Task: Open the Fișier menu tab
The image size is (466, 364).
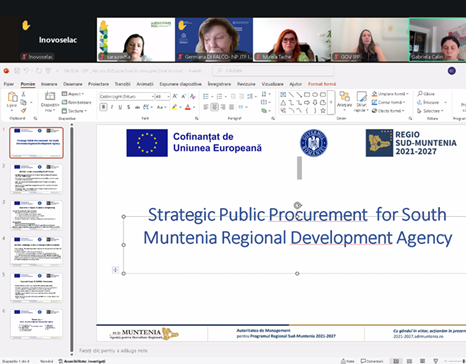Action: tap(9, 84)
